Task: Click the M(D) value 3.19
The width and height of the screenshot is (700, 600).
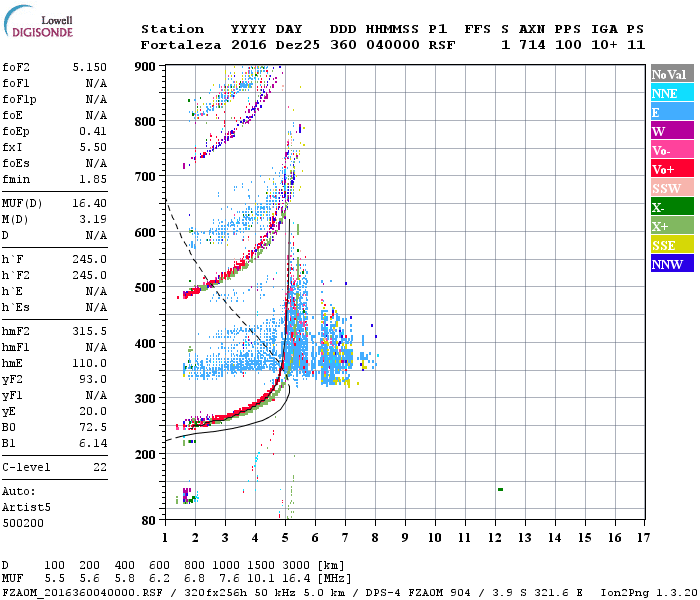Action: pyautogui.click(x=93, y=219)
